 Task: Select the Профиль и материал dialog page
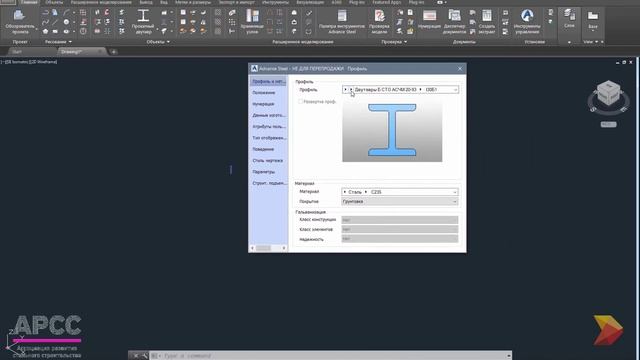[268, 82]
